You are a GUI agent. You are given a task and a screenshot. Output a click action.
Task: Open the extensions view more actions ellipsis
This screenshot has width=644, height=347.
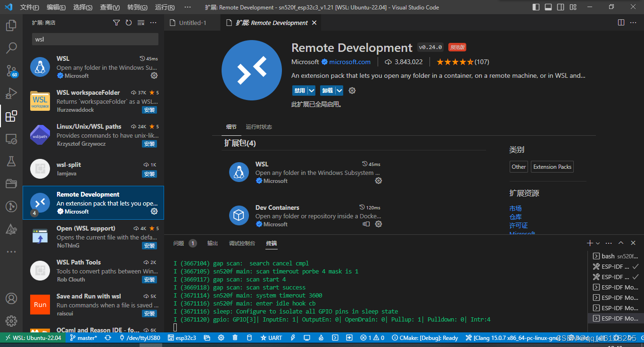(x=153, y=23)
